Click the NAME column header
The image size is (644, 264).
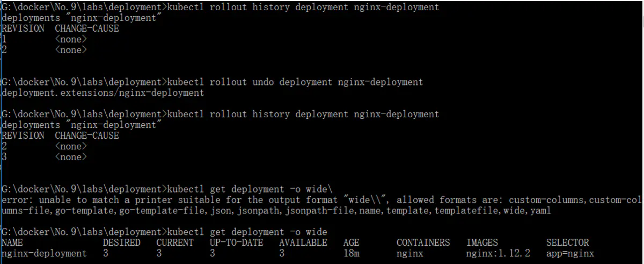12,242
